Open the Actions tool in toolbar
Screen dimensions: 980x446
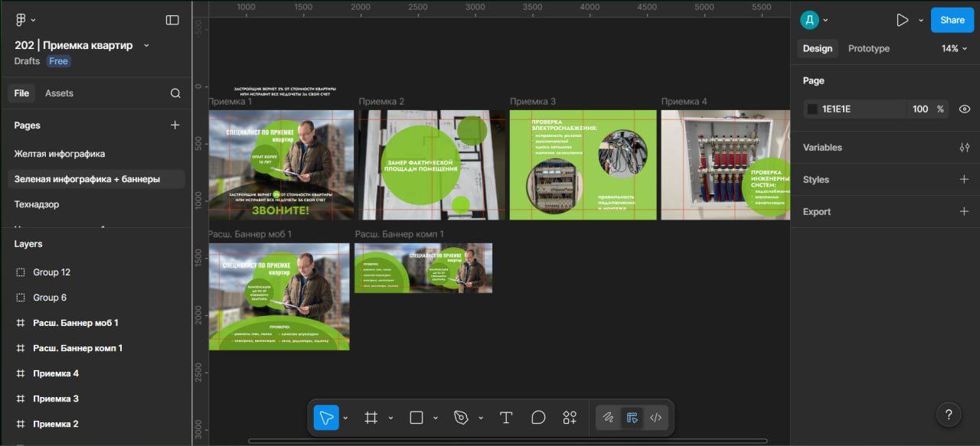pos(570,418)
